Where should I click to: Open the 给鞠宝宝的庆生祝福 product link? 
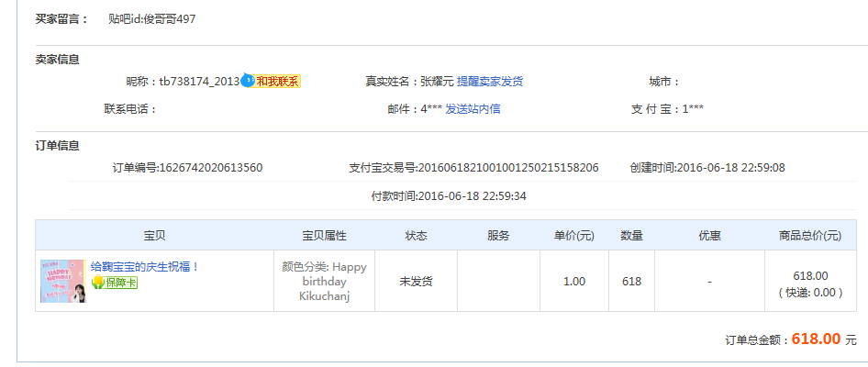[x=145, y=267]
